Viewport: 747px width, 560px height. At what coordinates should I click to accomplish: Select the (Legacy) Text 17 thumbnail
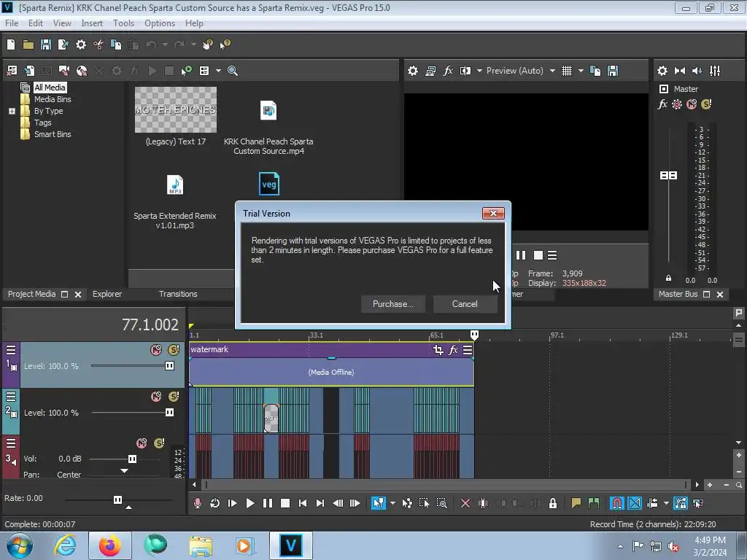tap(176, 110)
